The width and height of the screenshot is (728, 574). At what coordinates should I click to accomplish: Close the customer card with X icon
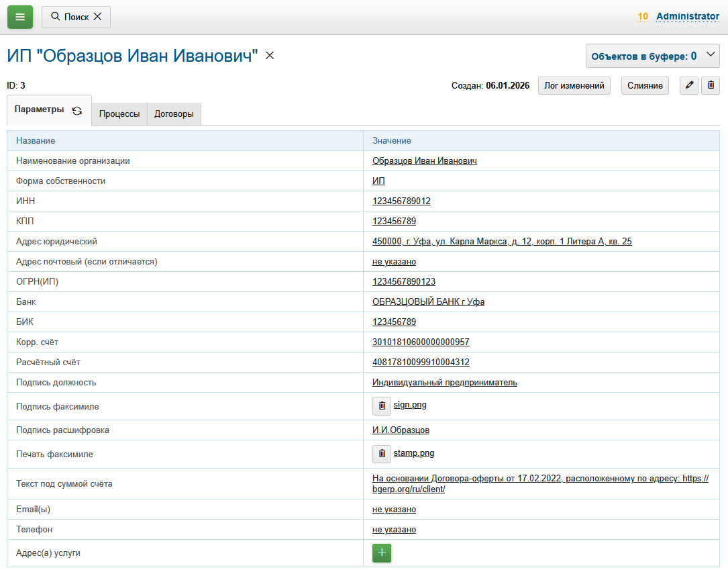tap(270, 56)
